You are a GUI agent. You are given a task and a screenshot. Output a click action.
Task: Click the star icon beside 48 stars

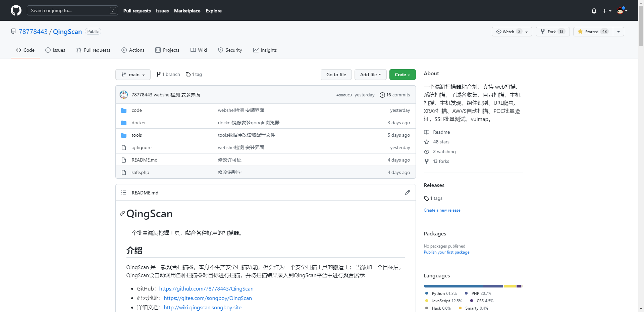427,142
